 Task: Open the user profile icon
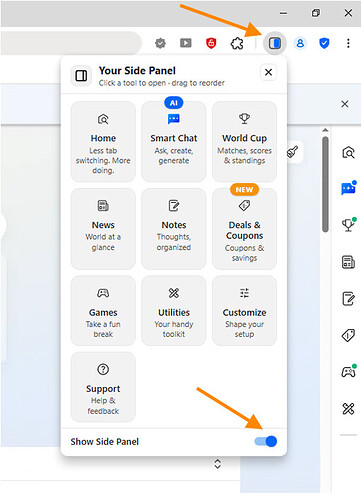[300, 43]
